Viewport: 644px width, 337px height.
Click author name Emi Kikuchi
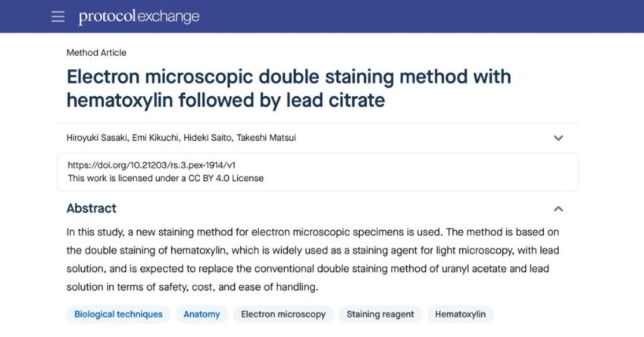[x=155, y=138]
